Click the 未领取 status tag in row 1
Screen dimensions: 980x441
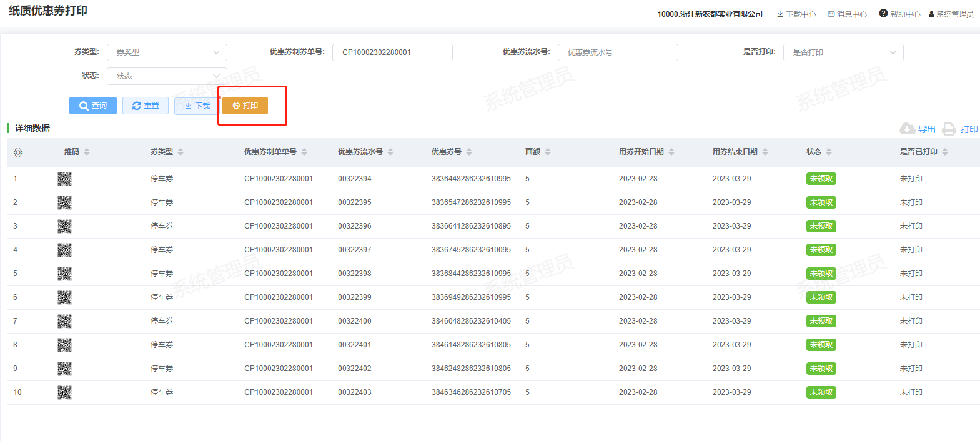[821, 179]
